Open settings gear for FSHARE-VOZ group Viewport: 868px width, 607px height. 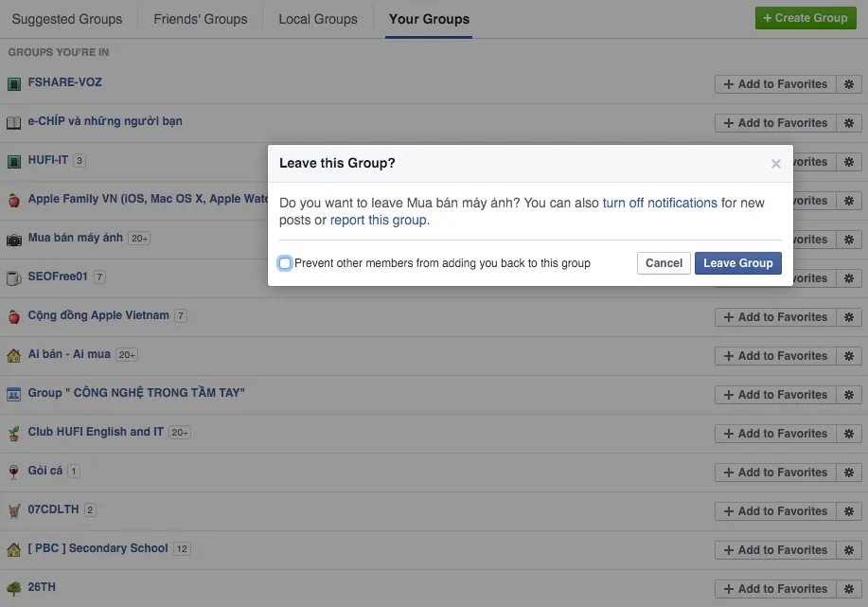pyautogui.click(x=849, y=83)
